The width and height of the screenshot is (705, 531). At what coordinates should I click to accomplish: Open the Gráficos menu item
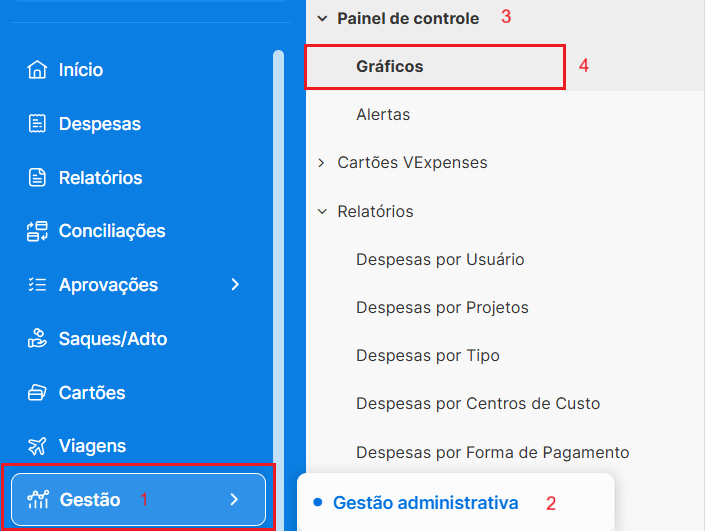390,67
